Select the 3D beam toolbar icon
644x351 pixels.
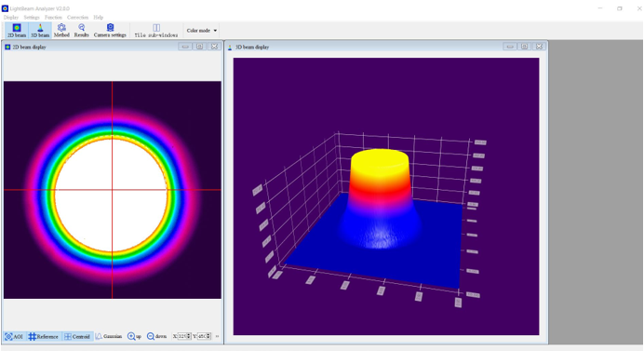(x=40, y=31)
